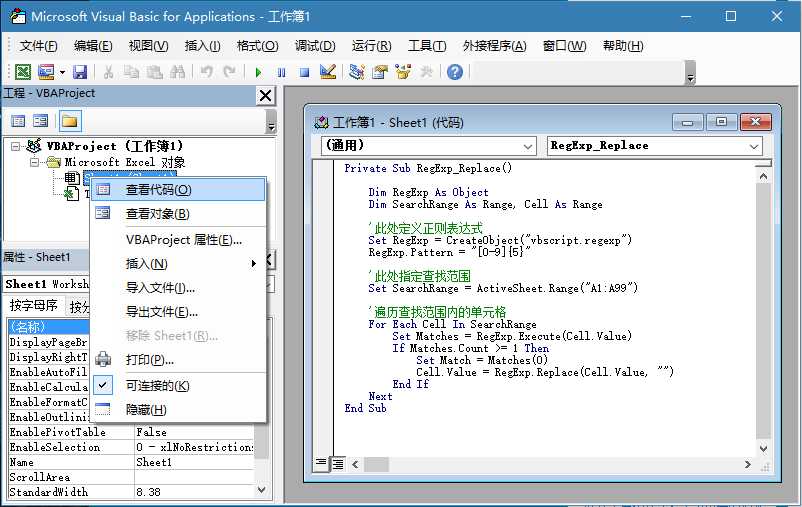The image size is (802, 507).
Task: Toggle Folders button in project panel
Action: 70,121
